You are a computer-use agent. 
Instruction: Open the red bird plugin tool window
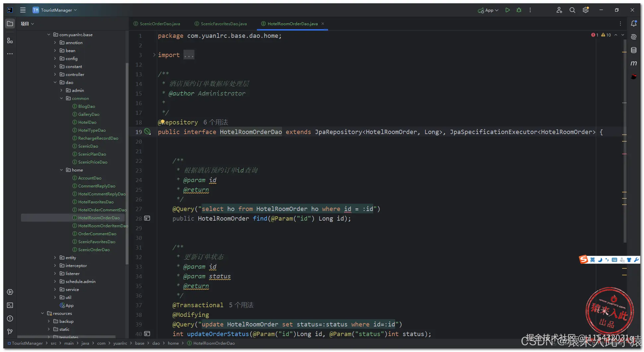pyautogui.click(x=634, y=77)
